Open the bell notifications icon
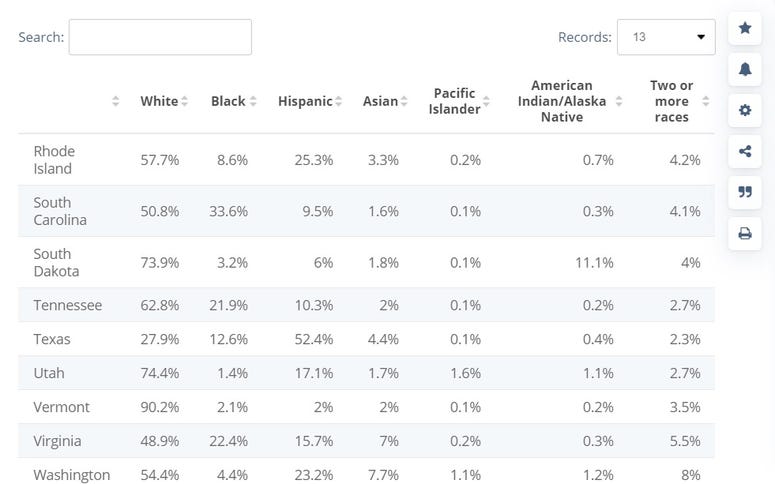 (745, 69)
